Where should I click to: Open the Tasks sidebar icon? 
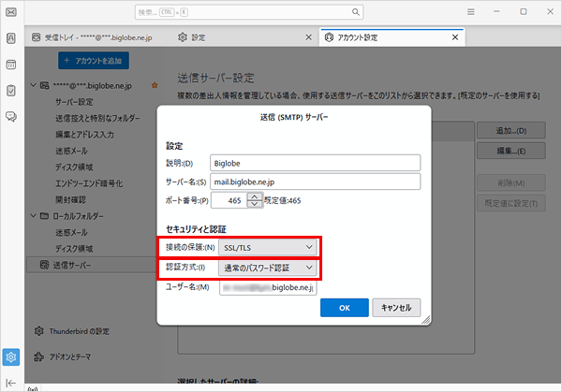(x=11, y=91)
